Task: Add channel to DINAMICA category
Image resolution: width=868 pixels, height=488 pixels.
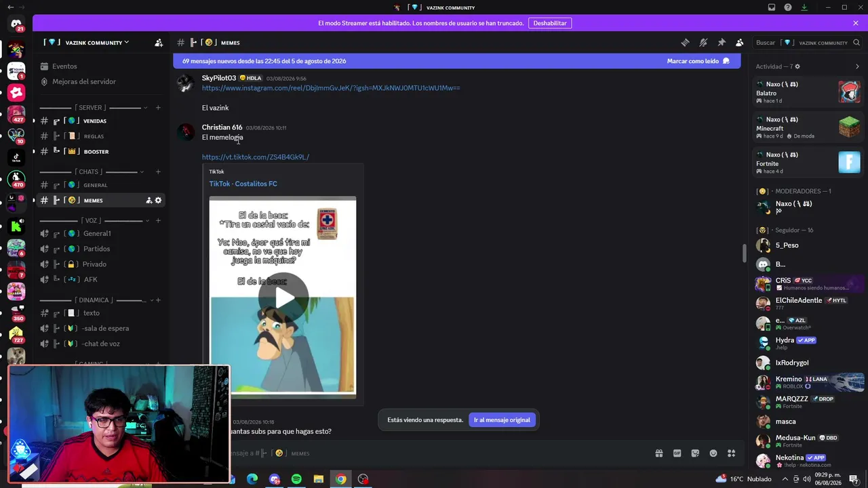Action: click(x=158, y=300)
